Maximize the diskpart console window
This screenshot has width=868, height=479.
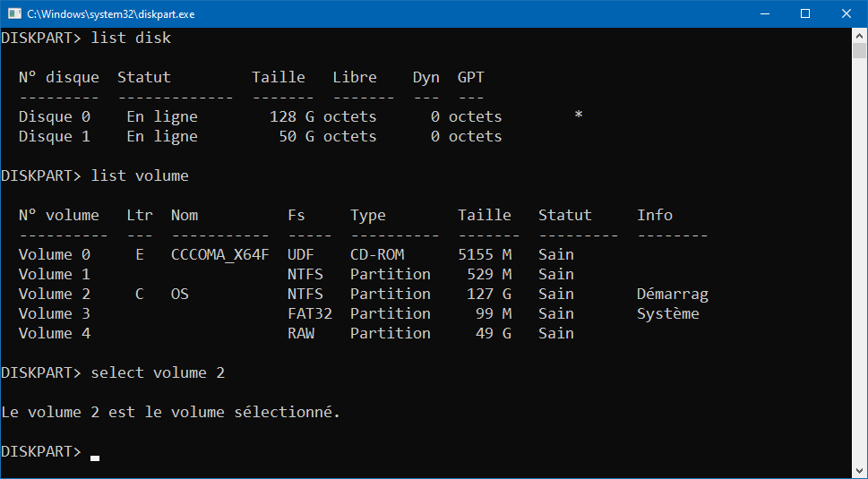tap(805, 13)
